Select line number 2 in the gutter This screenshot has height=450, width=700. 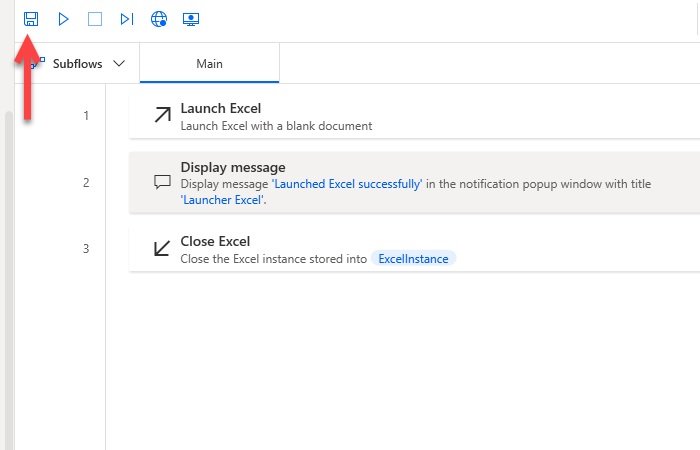(x=86, y=182)
